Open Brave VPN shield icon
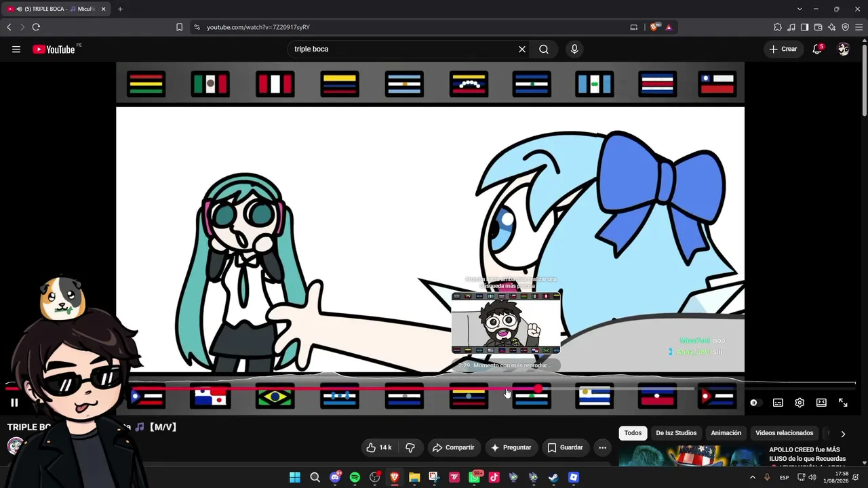This screenshot has height=488, width=868. tap(845, 27)
